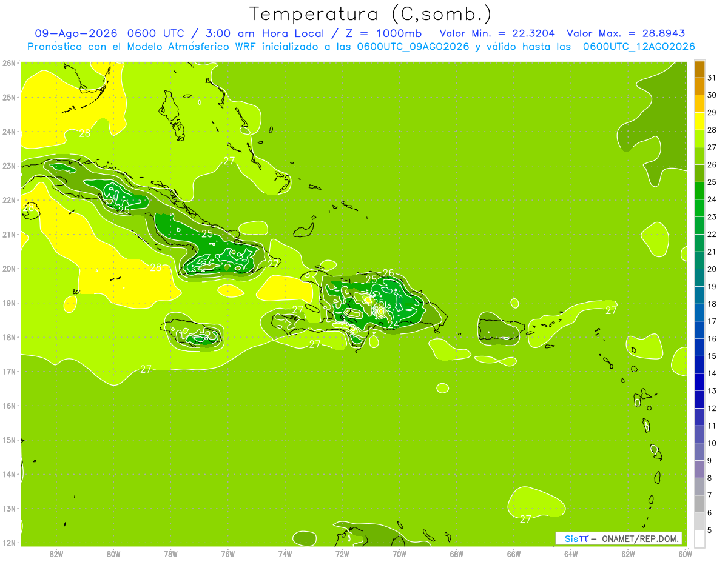The width and height of the screenshot is (728, 562).
Task: Click the '28' contour label near Florida
Action: pyautogui.click(x=85, y=133)
